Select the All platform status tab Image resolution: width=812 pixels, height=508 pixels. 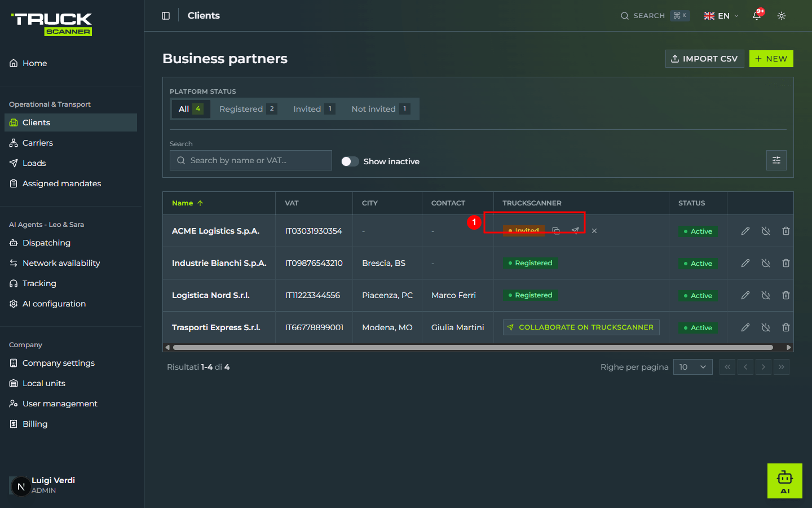tap(191, 109)
